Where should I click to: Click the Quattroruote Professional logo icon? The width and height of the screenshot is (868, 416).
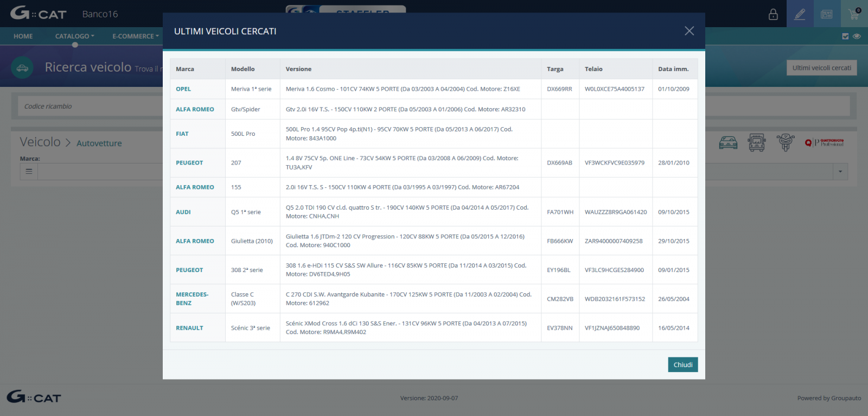point(824,143)
